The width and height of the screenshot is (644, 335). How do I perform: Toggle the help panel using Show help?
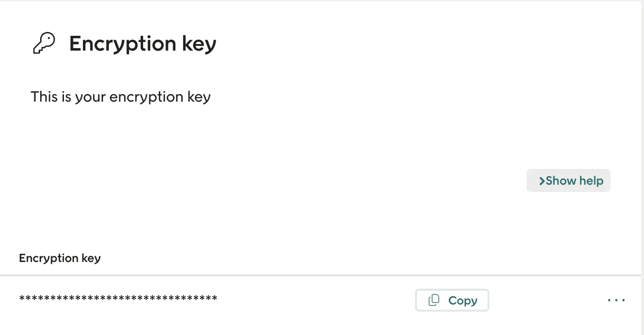tap(568, 180)
